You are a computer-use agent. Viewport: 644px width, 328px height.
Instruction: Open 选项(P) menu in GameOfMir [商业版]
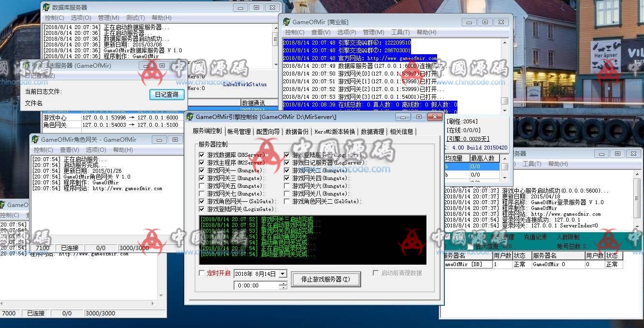pos(347,32)
